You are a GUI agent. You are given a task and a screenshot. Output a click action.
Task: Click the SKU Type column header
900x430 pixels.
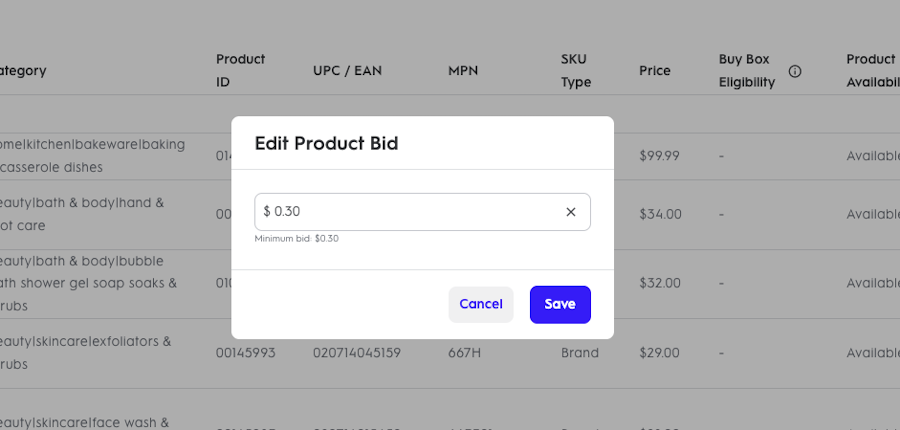coord(576,71)
